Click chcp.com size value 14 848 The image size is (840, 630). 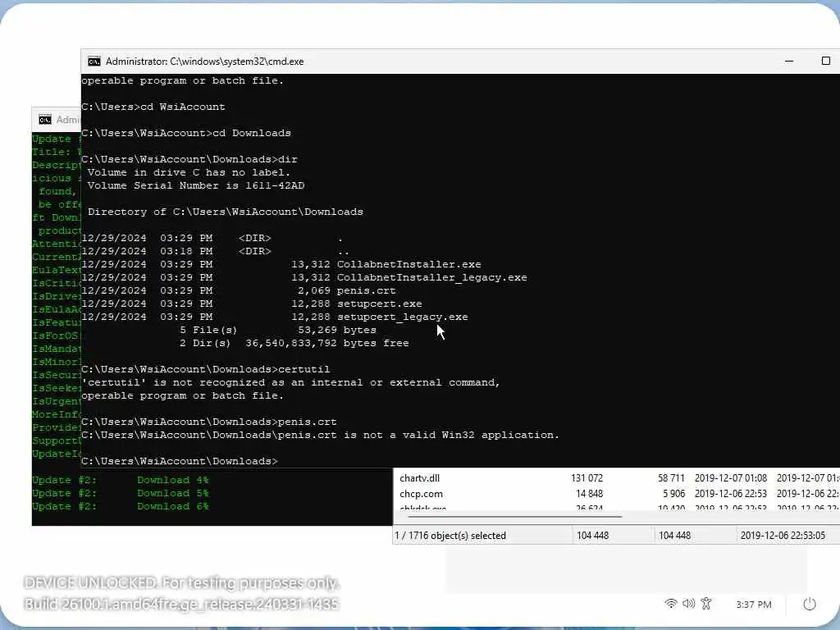589,493
